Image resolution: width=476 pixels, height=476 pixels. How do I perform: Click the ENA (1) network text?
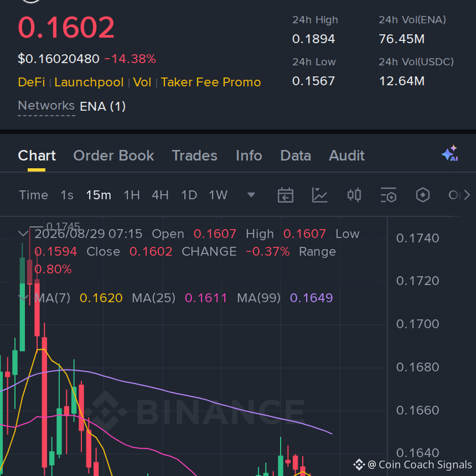coord(103,107)
